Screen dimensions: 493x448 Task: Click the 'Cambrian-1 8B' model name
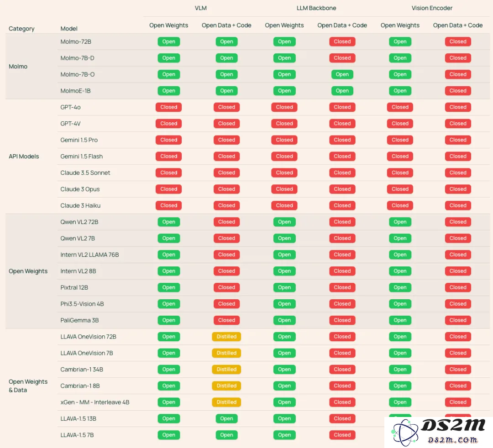[80, 386]
